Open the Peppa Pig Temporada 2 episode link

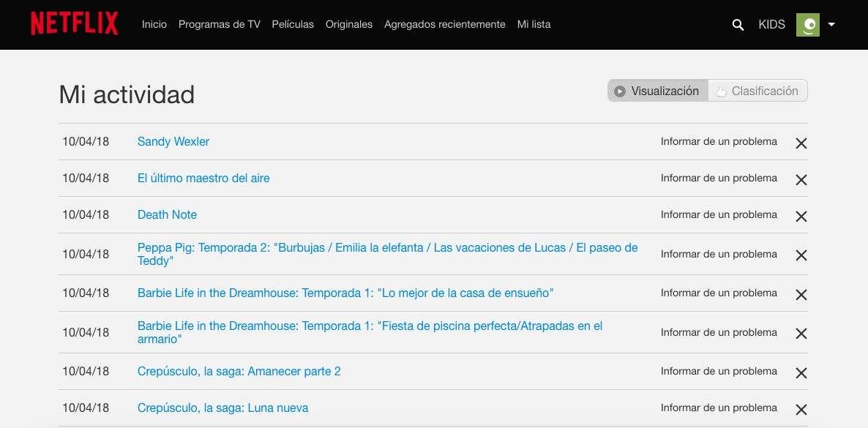click(387, 254)
